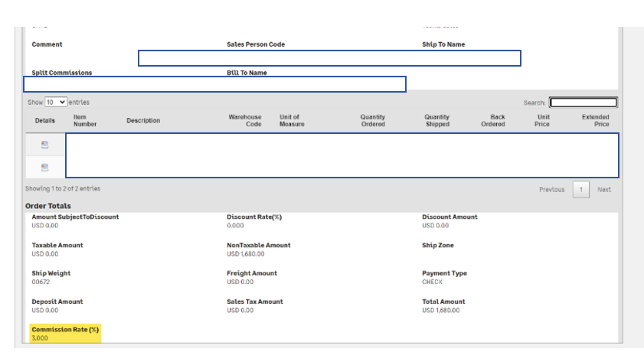Sort by the Warehouse Code column
Screen dimensions: 644x362
(245, 120)
